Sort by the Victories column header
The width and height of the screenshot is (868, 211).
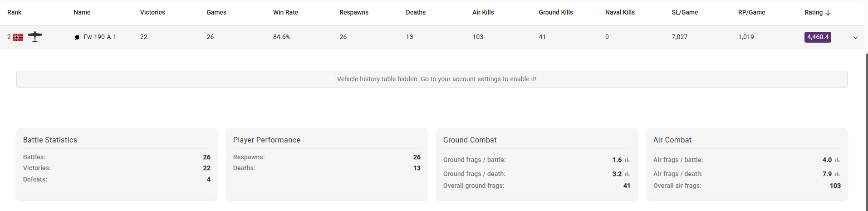coord(152,12)
